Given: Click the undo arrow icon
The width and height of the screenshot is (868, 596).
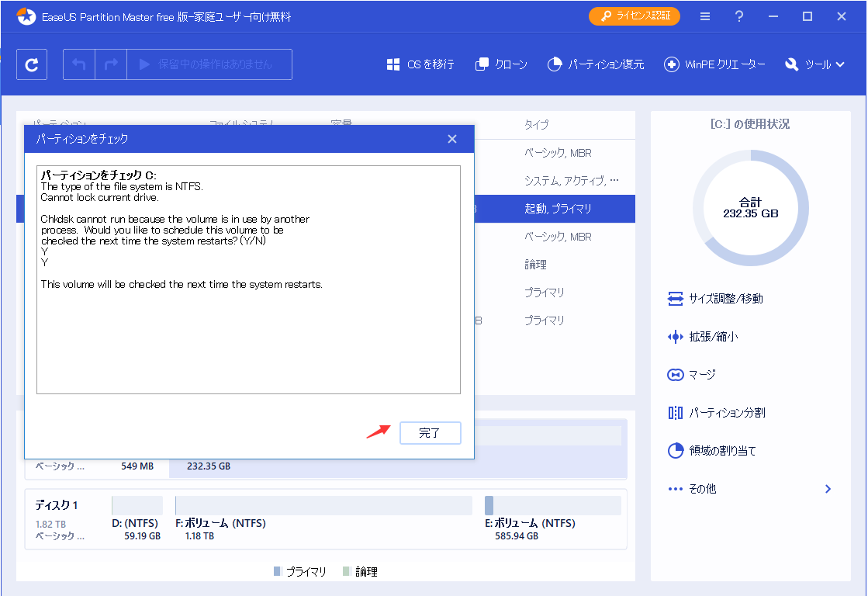Looking at the screenshot, I should (79, 64).
